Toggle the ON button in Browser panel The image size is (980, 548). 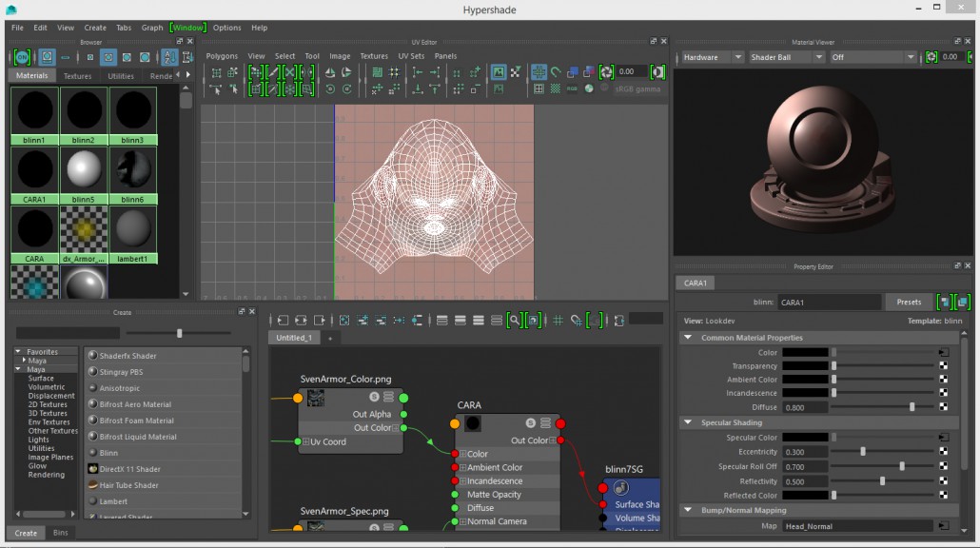click(x=22, y=57)
